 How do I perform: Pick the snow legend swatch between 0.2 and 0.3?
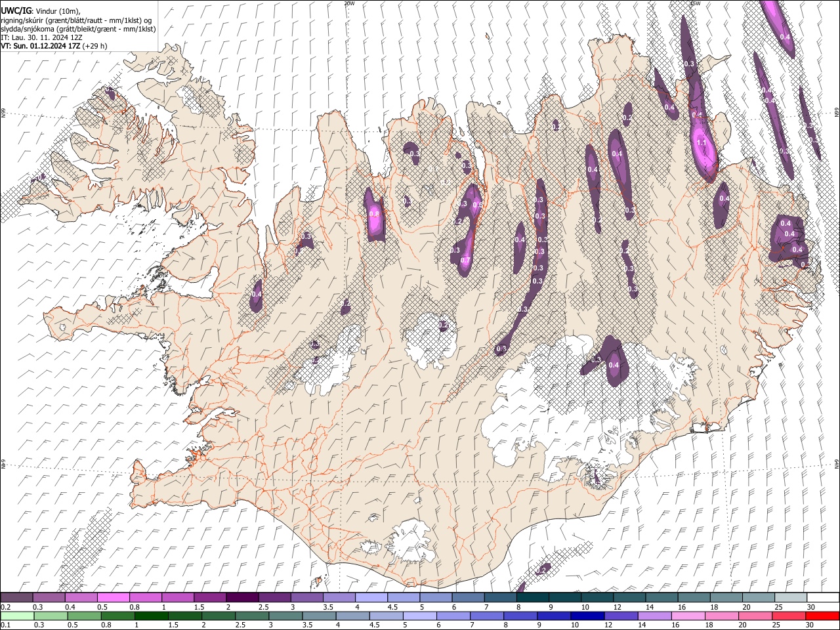16,597
